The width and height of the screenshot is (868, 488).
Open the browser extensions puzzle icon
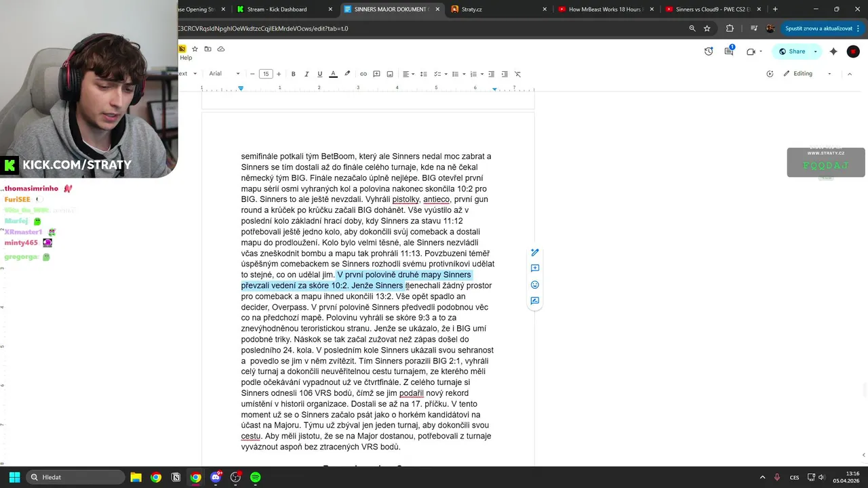[x=730, y=28]
